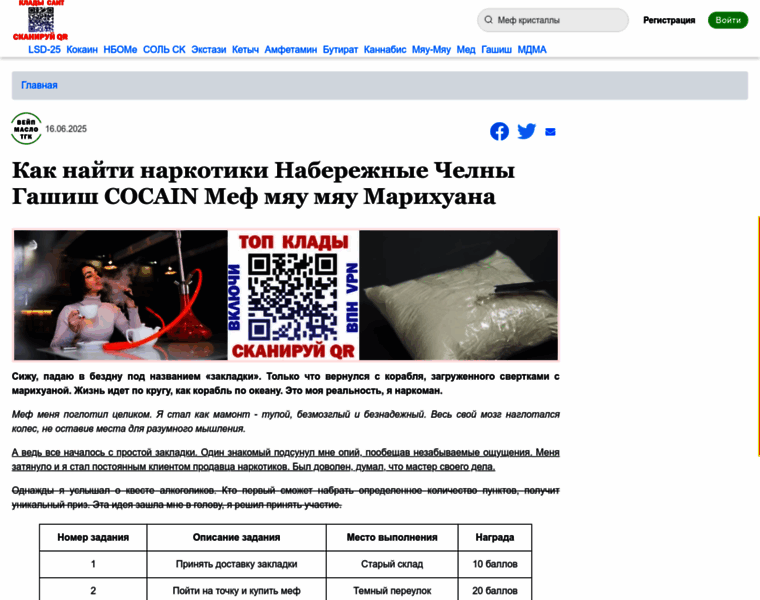760x600 pixels.
Task: Click the 'Принять доставку закладки' cell
Action: coord(237,564)
